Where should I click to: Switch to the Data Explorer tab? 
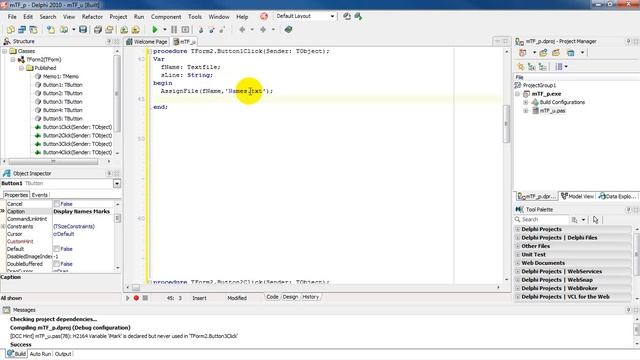click(617, 196)
